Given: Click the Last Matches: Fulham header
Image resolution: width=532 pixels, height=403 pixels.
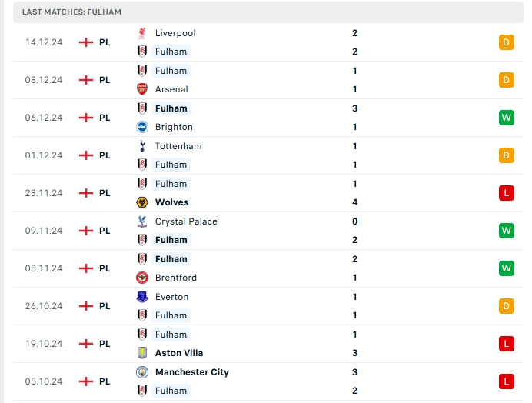Looking at the screenshot, I should (x=71, y=12).
